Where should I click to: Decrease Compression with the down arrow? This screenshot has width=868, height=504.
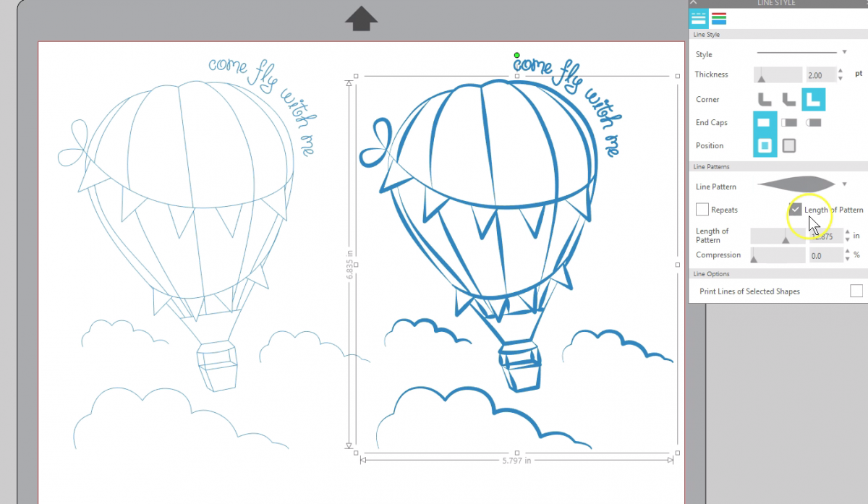(847, 259)
